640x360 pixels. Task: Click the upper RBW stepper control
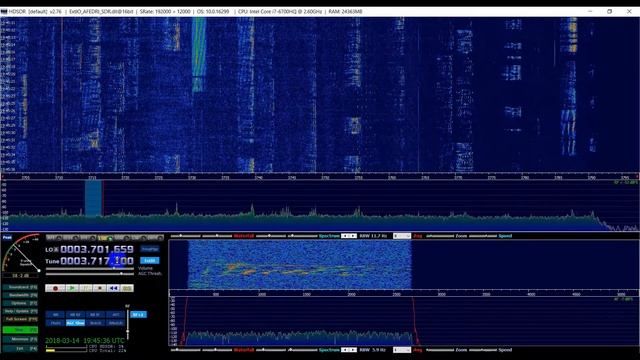(x=349, y=236)
